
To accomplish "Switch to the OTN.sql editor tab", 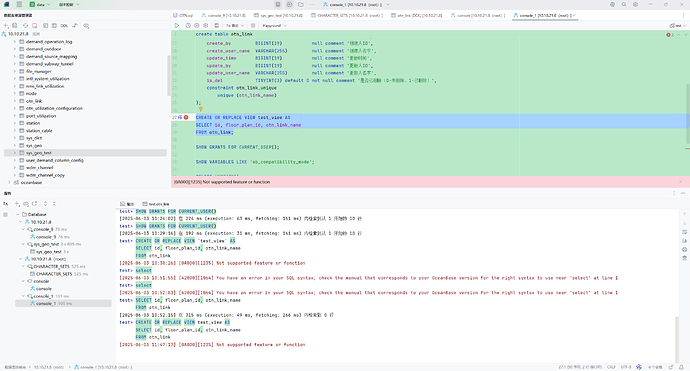I will [183, 15].
